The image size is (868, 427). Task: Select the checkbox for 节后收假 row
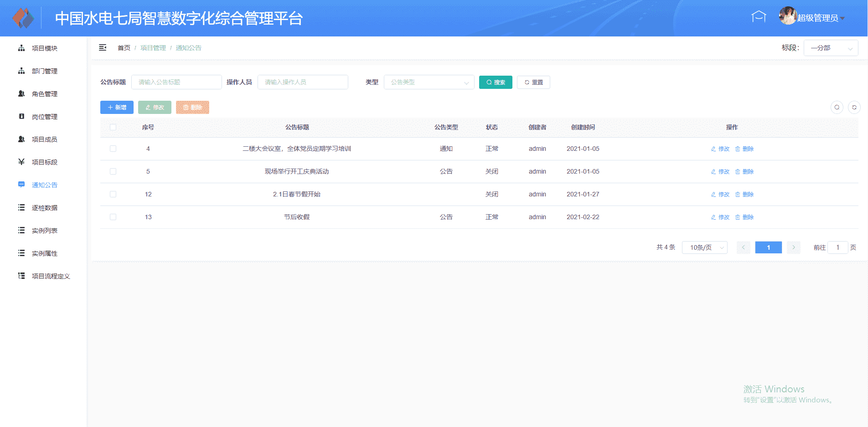click(x=113, y=217)
